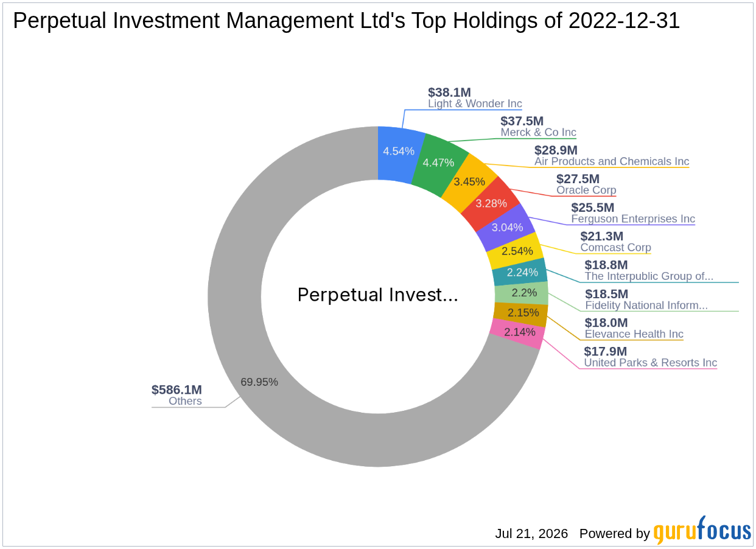Select the red 3.28% Oracle slice

click(491, 204)
